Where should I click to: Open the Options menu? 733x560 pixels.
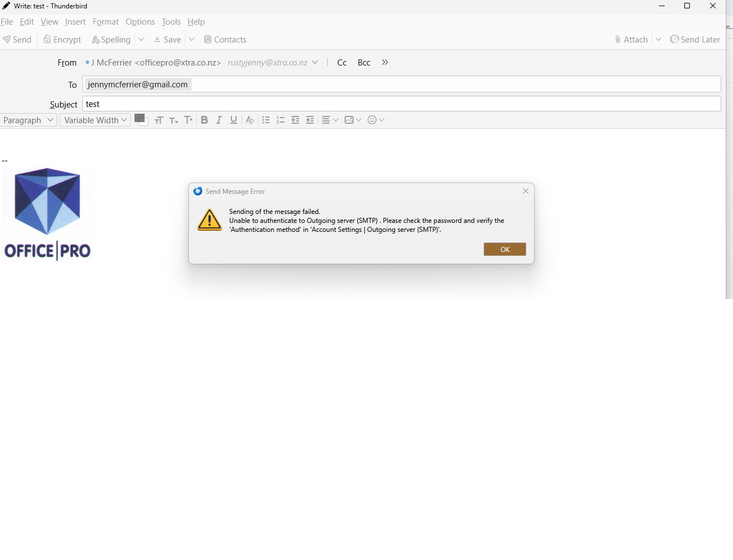pos(140,22)
